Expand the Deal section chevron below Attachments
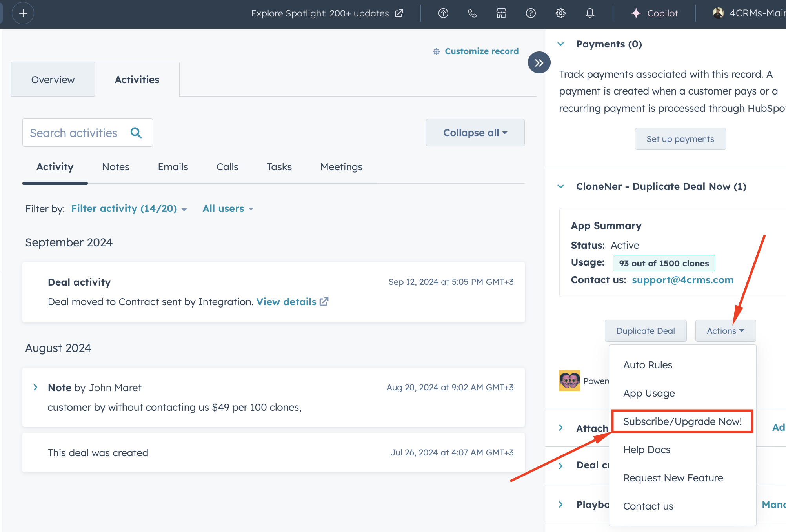The image size is (786, 532). pos(561,466)
